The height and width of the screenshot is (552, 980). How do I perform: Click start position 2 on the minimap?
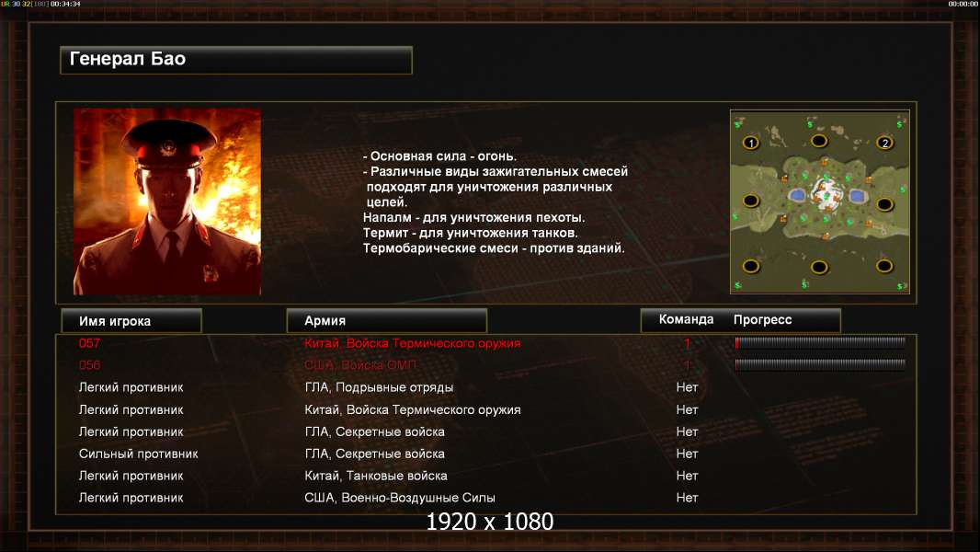(884, 144)
